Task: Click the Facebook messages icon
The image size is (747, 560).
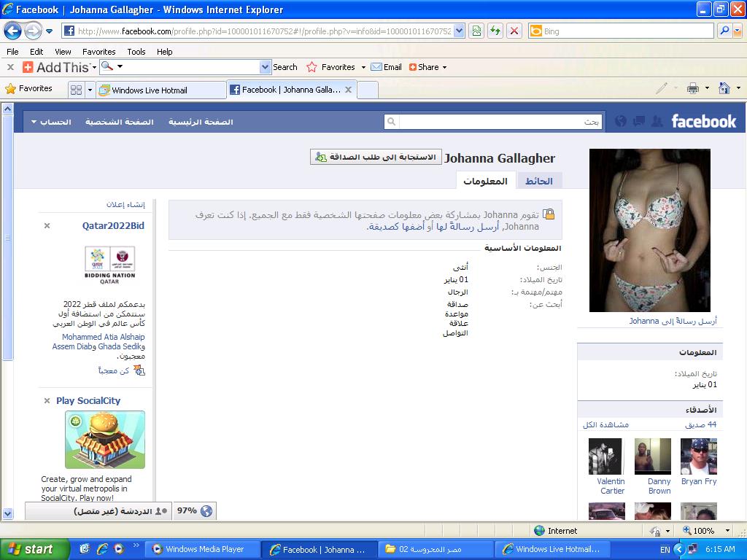Action: pos(639,122)
